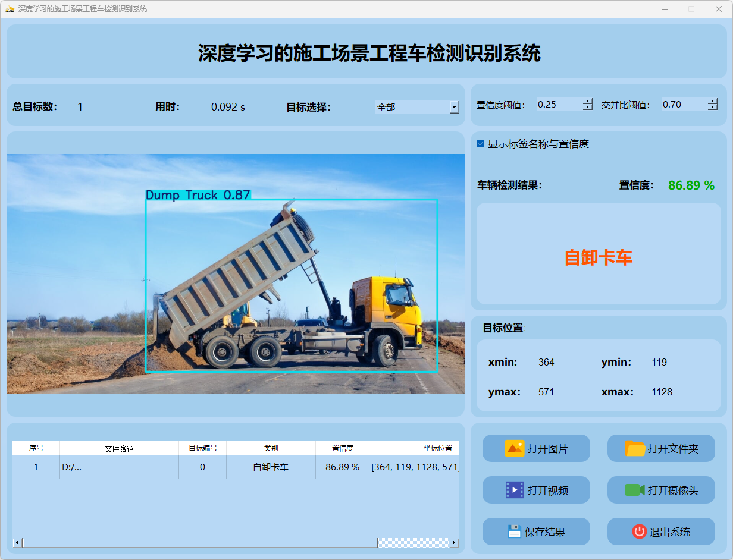Click the 置信度 column header in table
Image resolution: width=733 pixels, height=560 pixels.
(342, 448)
